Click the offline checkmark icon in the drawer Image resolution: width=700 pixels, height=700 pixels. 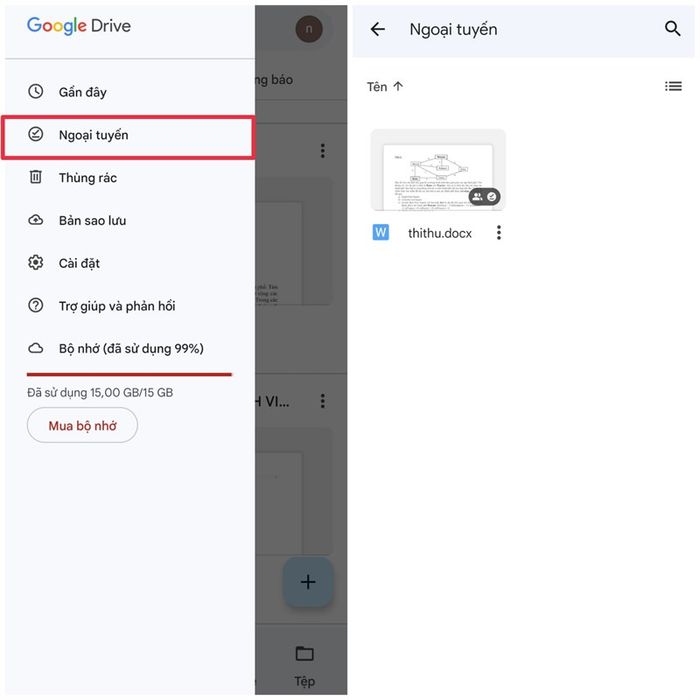click(x=36, y=134)
